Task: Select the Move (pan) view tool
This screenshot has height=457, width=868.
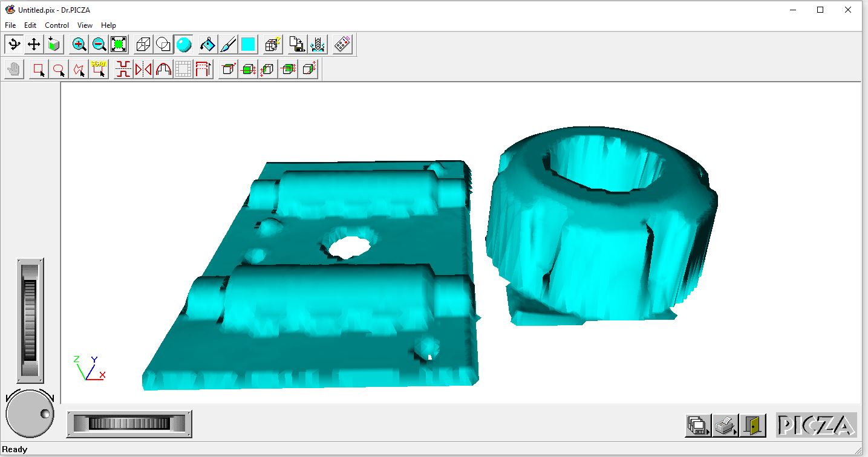Action: (x=34, y=44)
